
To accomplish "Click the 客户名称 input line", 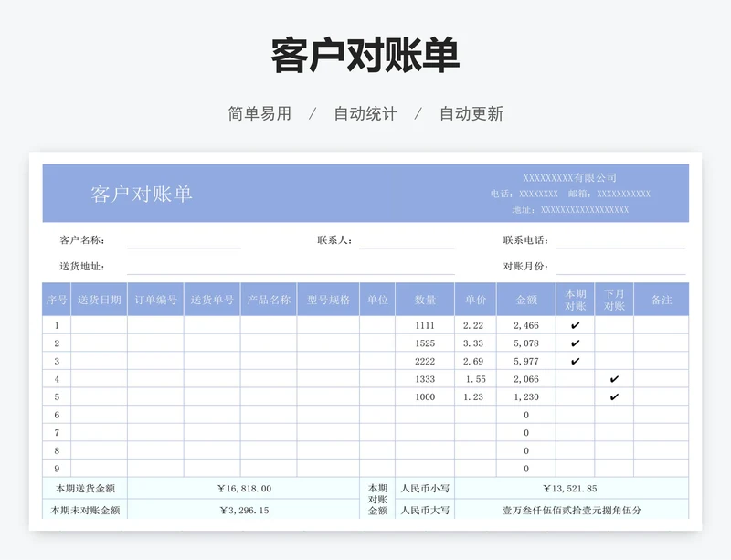I will pyautogui.click(x=184, y=240).
